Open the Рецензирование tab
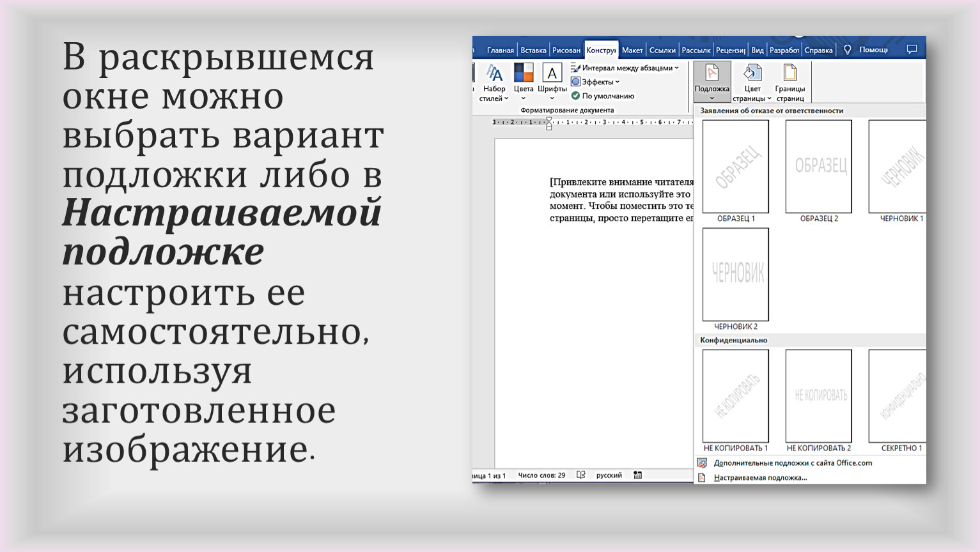Image resolution: width=980 pixels, height=552 pixels. click(x=731, y=50)
